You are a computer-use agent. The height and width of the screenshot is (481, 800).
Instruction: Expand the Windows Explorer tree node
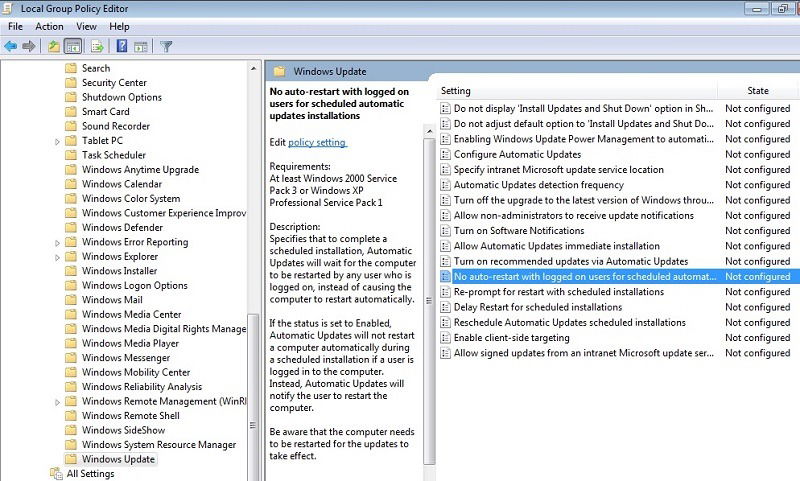coord(57,258)
